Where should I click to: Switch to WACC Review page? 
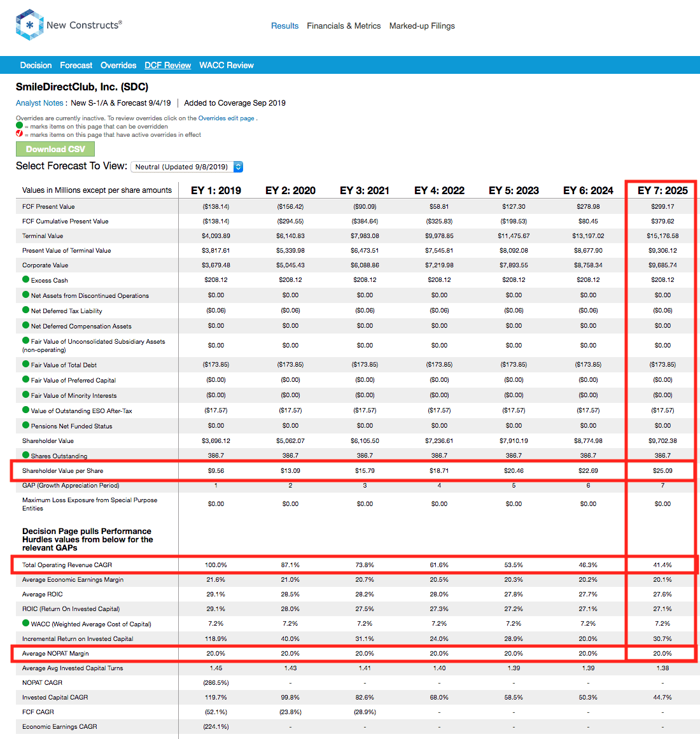[x=227, y=66]
